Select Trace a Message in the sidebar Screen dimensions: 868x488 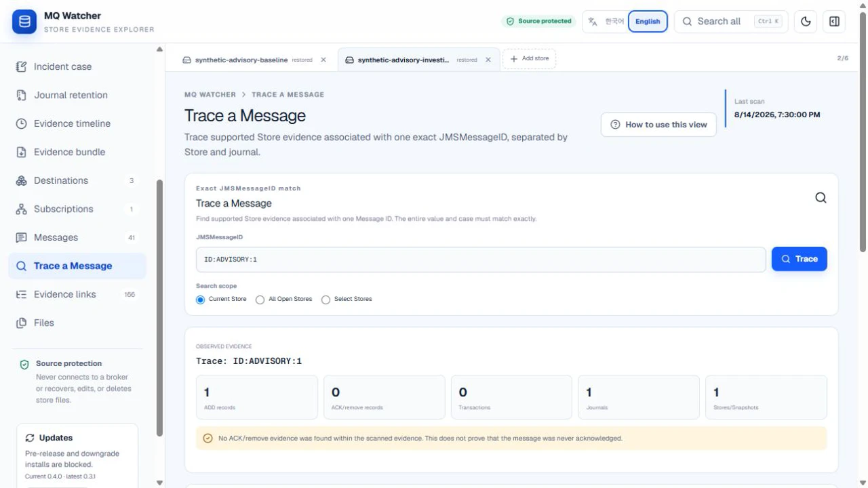[x=77, y=266]
